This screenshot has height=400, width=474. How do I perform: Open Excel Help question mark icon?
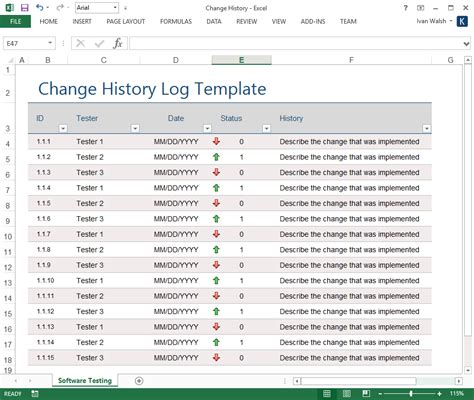[405, 8]
